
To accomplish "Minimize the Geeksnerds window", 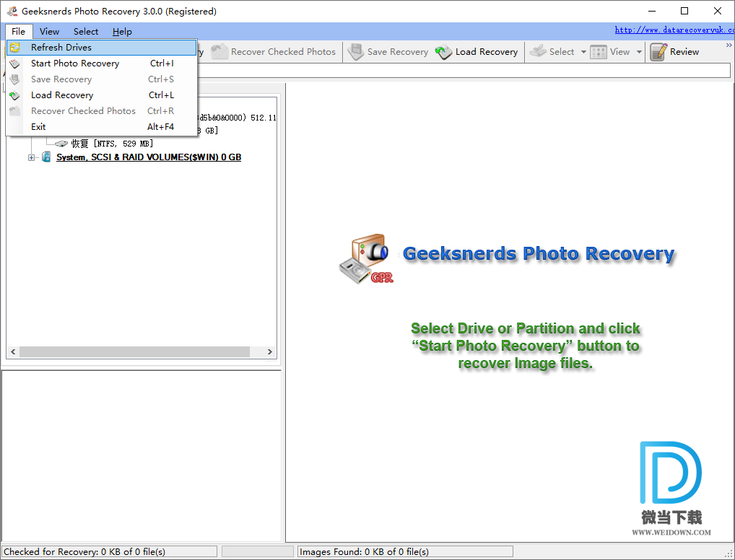I will coord(651,11).
